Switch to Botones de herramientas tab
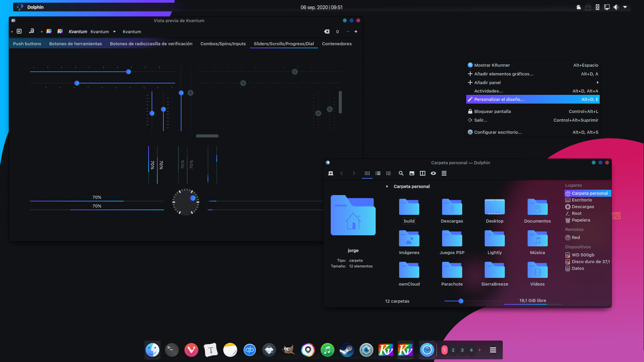This screenshot has height=362, width=644. pos(75,44)
